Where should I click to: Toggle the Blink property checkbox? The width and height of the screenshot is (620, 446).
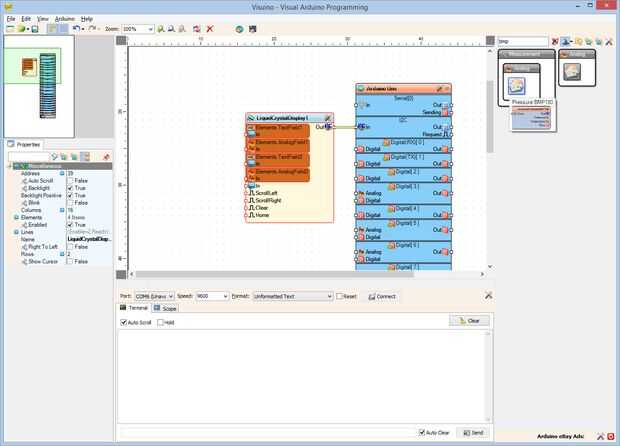(x=70, y=203)
